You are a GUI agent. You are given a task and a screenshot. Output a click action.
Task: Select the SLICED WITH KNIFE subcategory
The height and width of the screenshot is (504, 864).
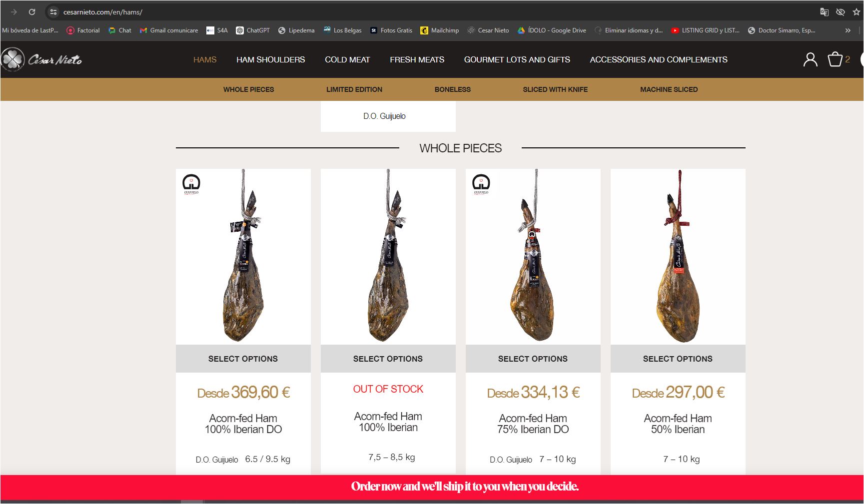(x=555, y=89)
